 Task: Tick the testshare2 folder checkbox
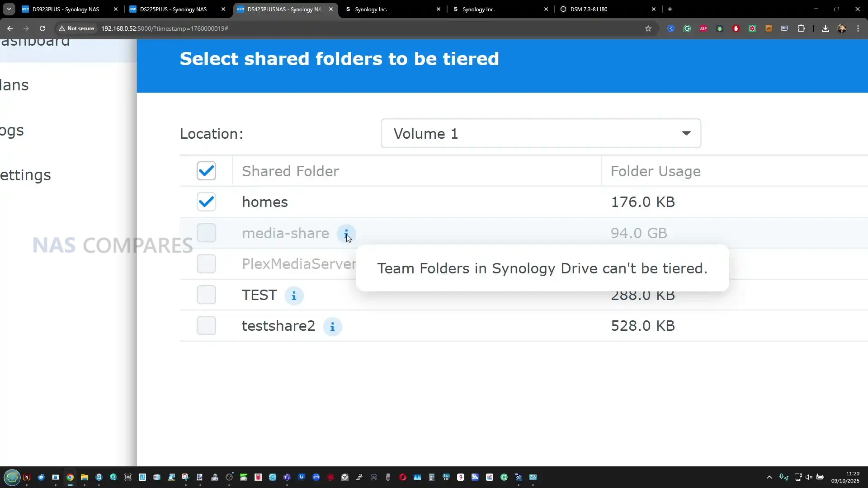click(x=206, y=326)
